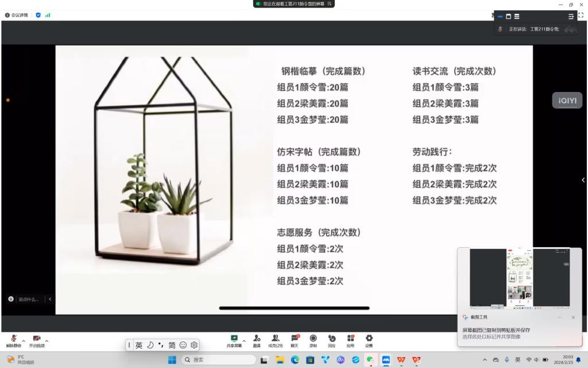Screen dimensions: 588x368
Task: Open 会议详情 meeting details
Action: (x=16, y=15)
